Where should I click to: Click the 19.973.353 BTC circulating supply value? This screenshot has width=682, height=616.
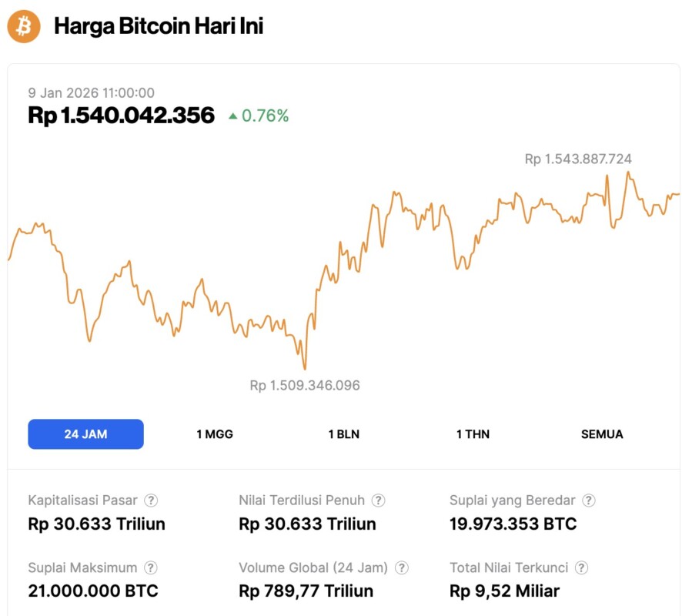coord(513,524)
